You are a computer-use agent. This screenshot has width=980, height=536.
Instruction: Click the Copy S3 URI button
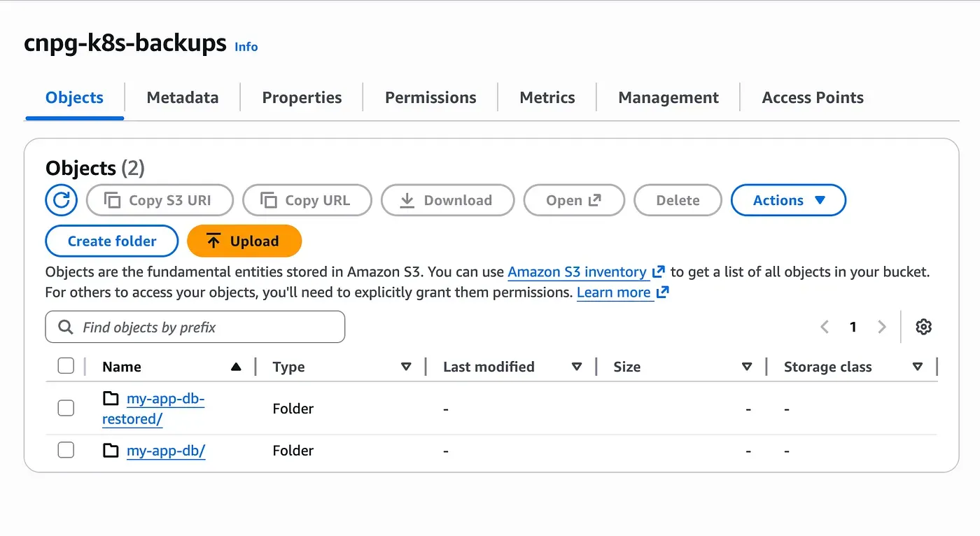point(159,200)
